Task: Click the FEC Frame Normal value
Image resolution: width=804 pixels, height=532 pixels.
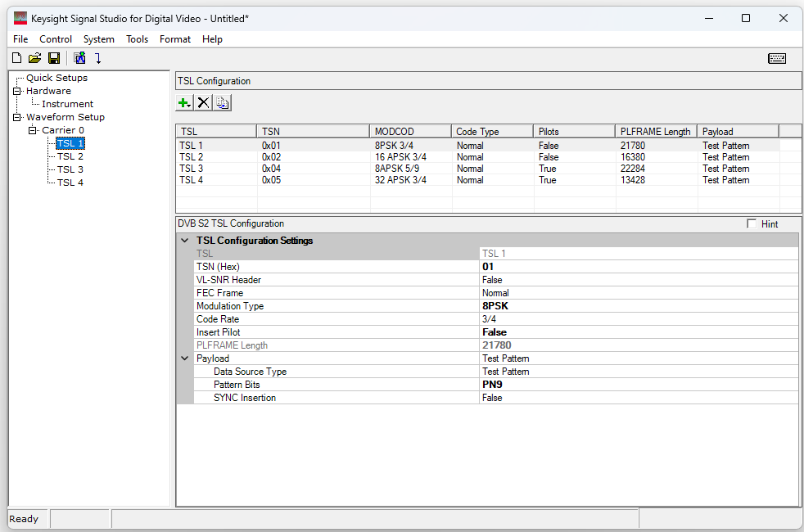Action: 639,293
